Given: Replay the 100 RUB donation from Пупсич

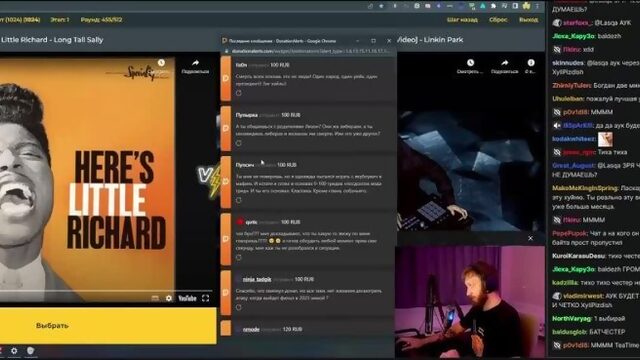Looking at the screenshot, I should pyautogui.click(x=239, y=200).
